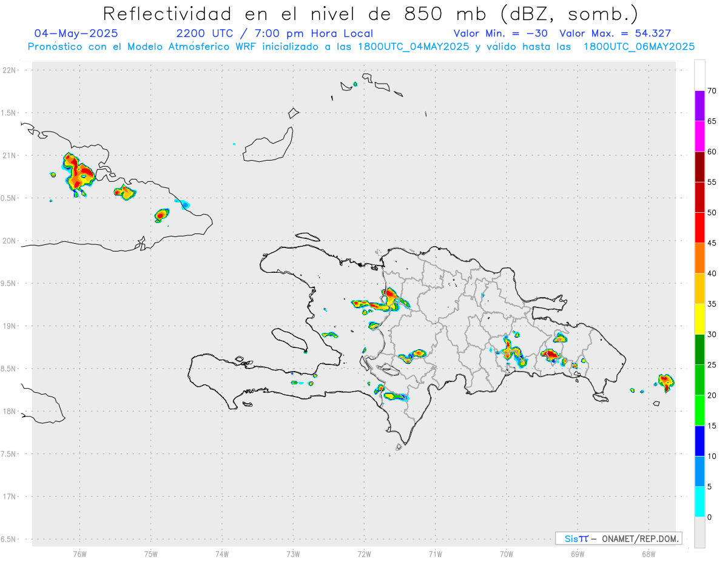The width and height of the screenshot is (728, 562).
Task: Click the '17N' latitude label
Action: click(x=10, y=497)
